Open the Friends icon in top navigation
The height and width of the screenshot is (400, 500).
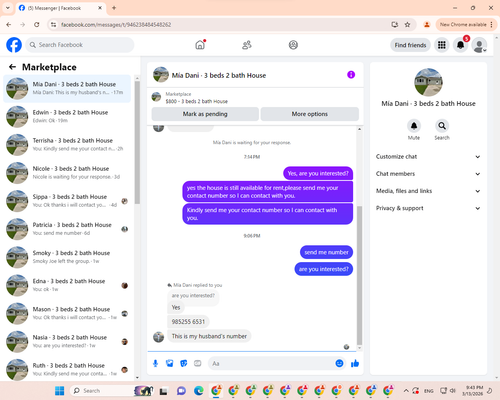(x=247, y=45)
